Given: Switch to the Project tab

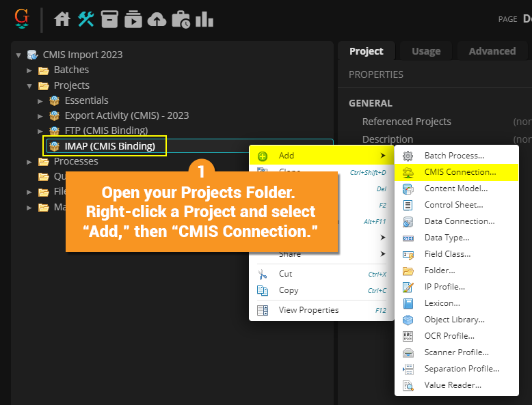Looking at the screenshot, I should click(367, 51).
